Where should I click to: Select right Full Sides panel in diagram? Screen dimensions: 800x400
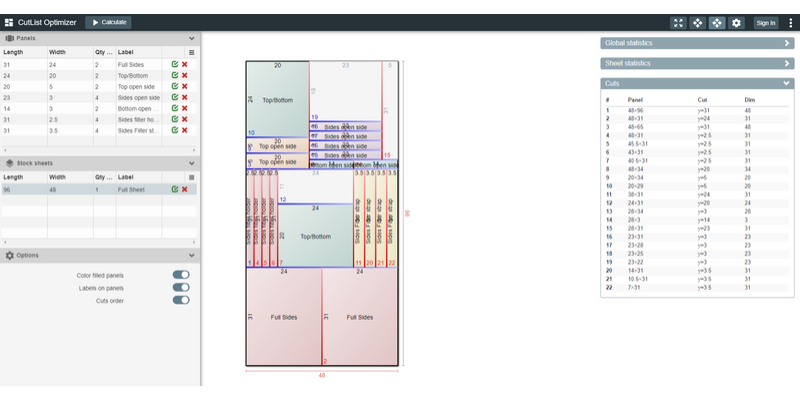pyautogui.click(x=360, y=317)
